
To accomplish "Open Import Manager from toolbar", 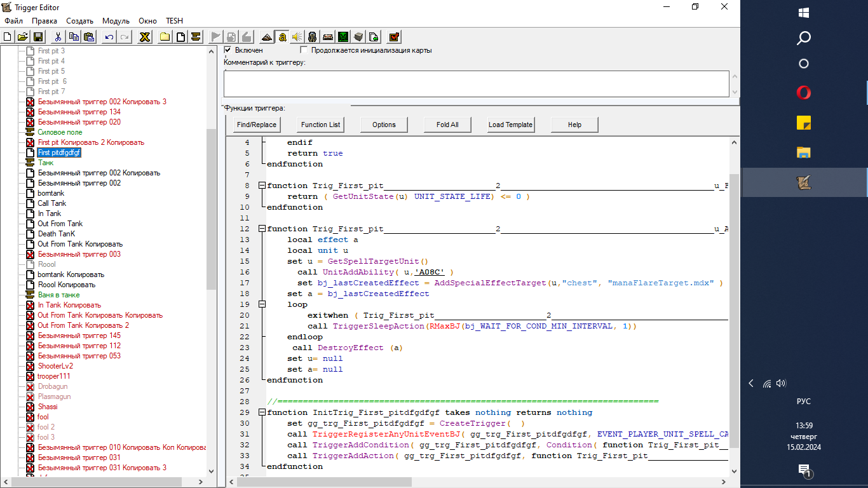I will pyautogui.click(x=374, y=37).
